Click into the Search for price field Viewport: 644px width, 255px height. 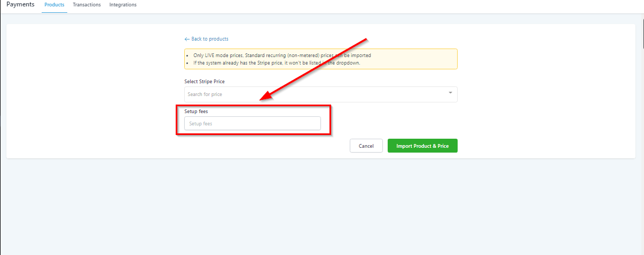tap(315, 94)
